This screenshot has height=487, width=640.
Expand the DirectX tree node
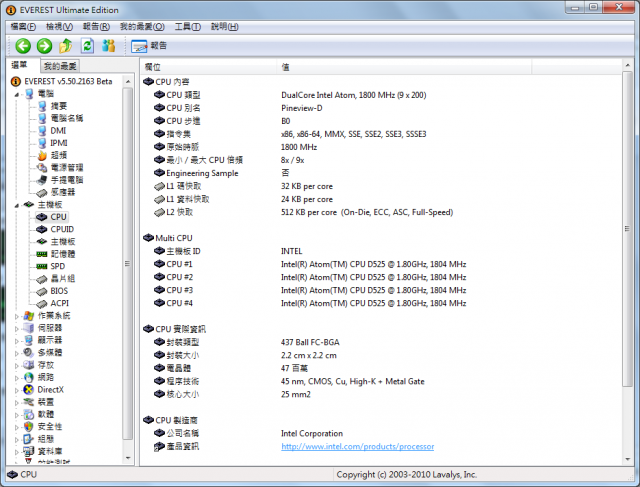(x=17, y=390)
